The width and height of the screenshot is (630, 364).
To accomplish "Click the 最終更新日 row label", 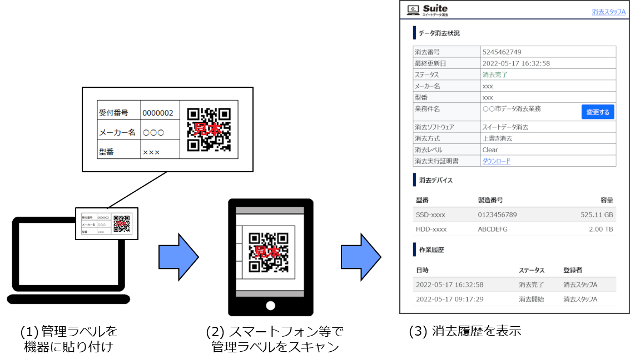I will click(430, 63).
